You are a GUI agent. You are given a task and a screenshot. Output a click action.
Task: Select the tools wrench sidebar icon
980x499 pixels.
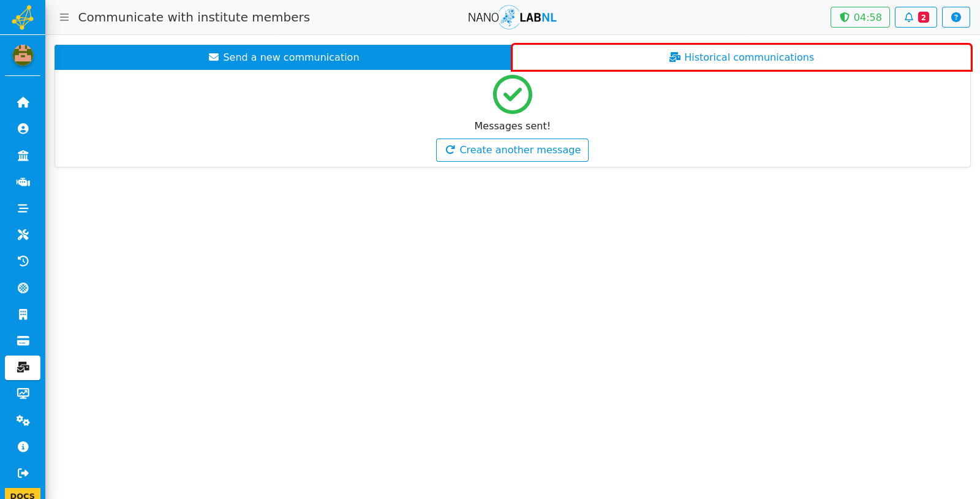pos(23,235)
